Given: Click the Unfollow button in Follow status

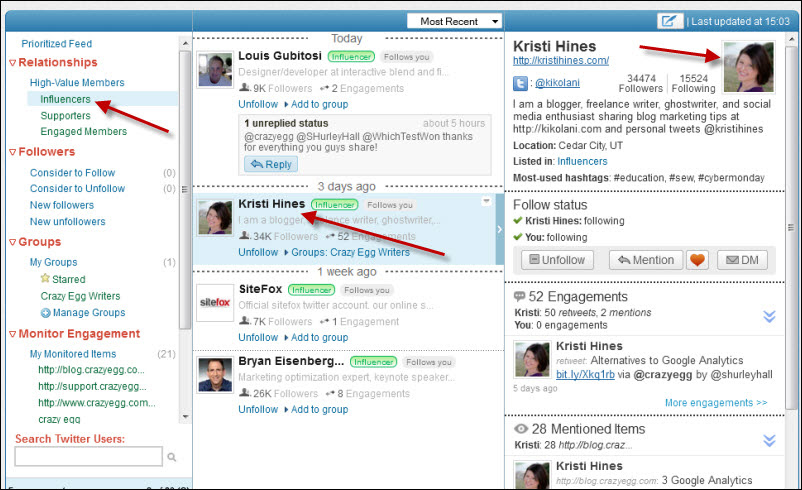Looking at the screenshot, I should (558, 260).
